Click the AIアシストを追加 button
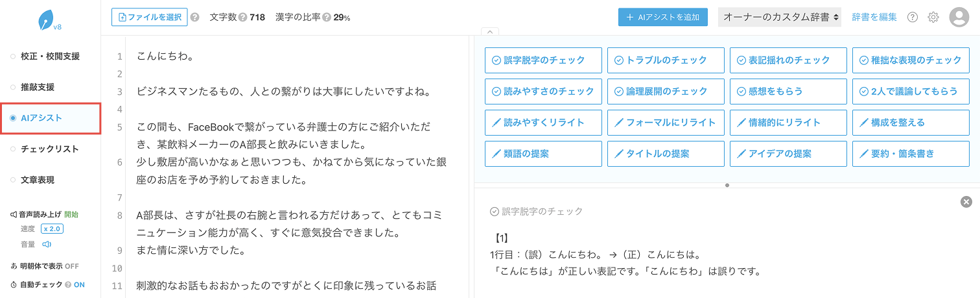The image size is (980, 298). click(x=663, y=18)
